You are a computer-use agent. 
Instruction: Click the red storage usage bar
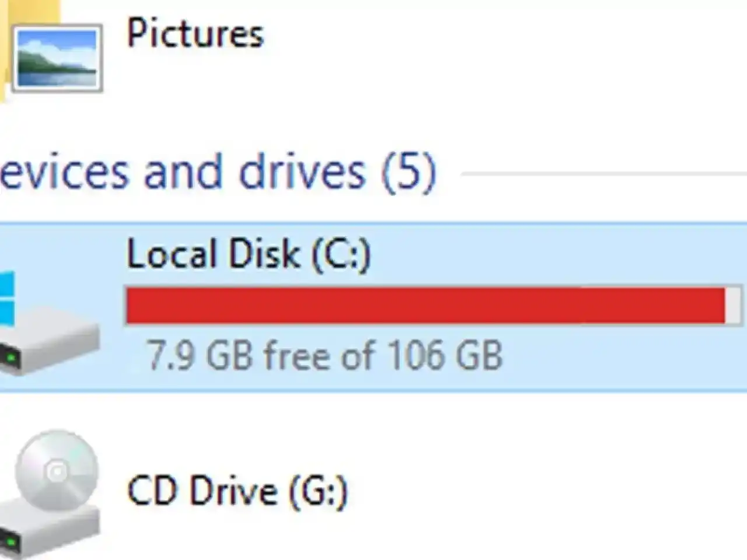coord(425,305)
